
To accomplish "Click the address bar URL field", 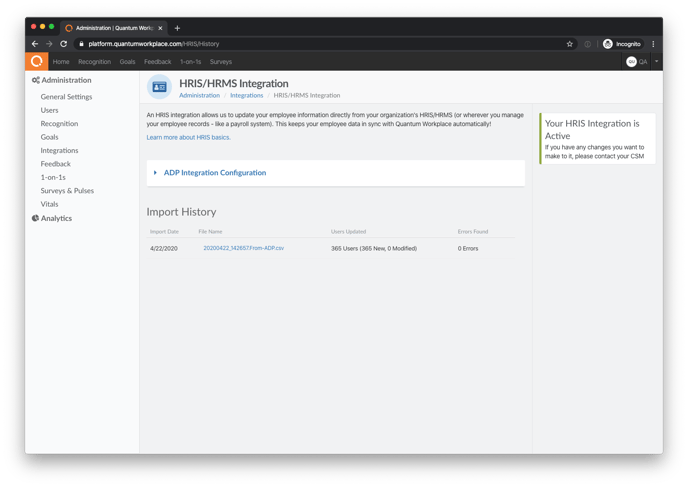I will [325, 44].
